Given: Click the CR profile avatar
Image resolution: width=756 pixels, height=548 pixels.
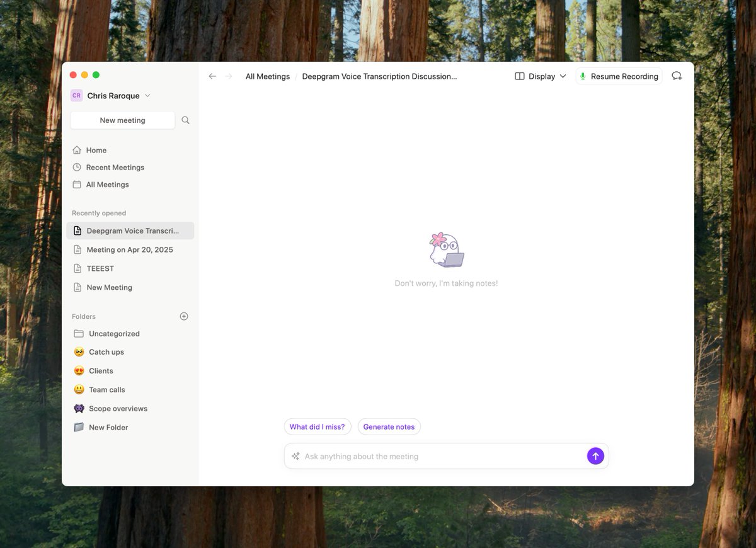Looking at the screenshot, I should (x=76, y=96).
